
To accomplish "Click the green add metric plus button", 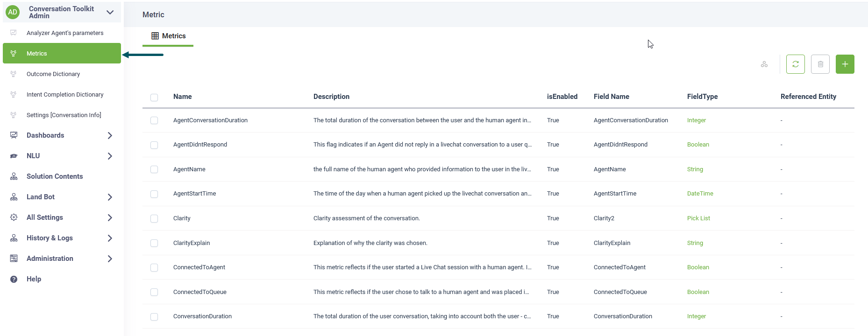I will pyautogui.click(x=845, y=64).
